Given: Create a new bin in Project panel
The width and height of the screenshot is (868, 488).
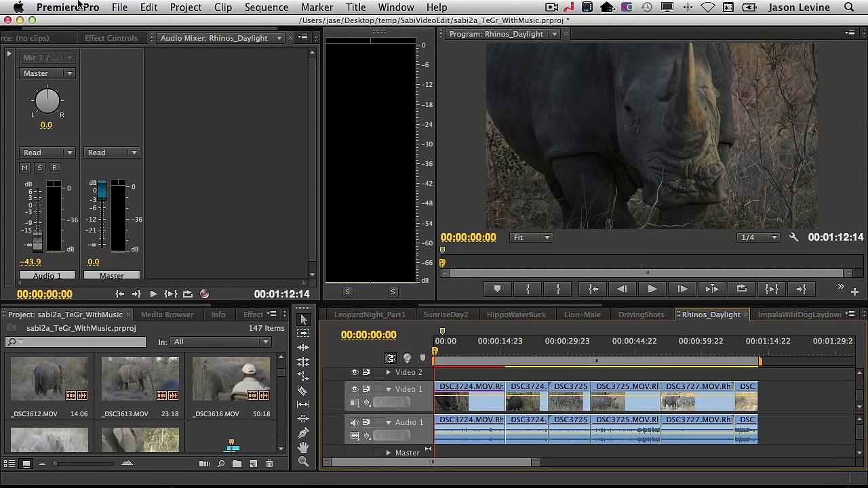Looking at the screenshot, I should 237,464.
